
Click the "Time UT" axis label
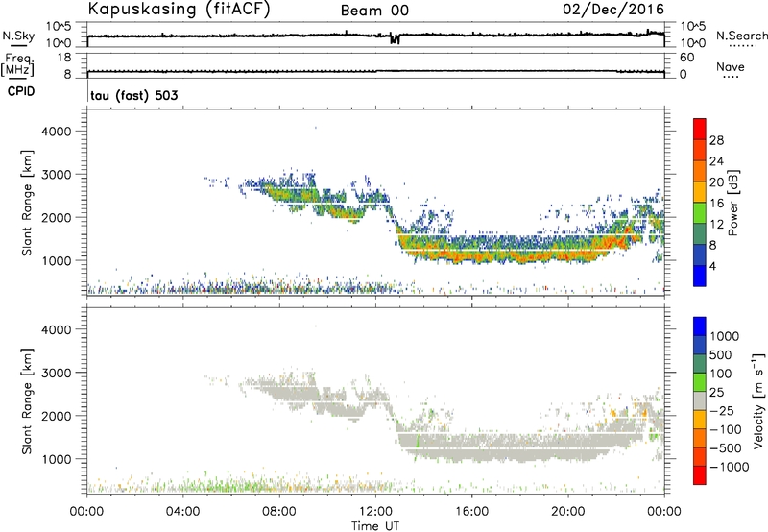[x=375, y=526]
